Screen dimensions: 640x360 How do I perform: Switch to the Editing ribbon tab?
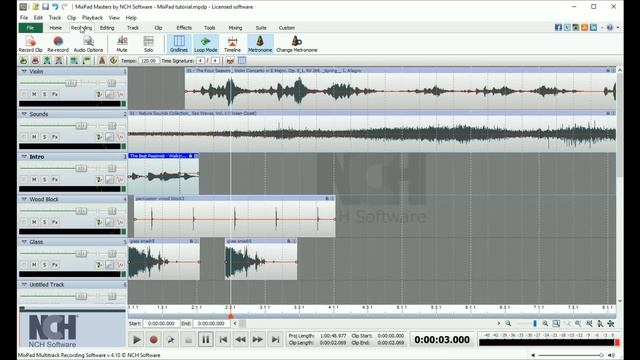coord(107,28)
